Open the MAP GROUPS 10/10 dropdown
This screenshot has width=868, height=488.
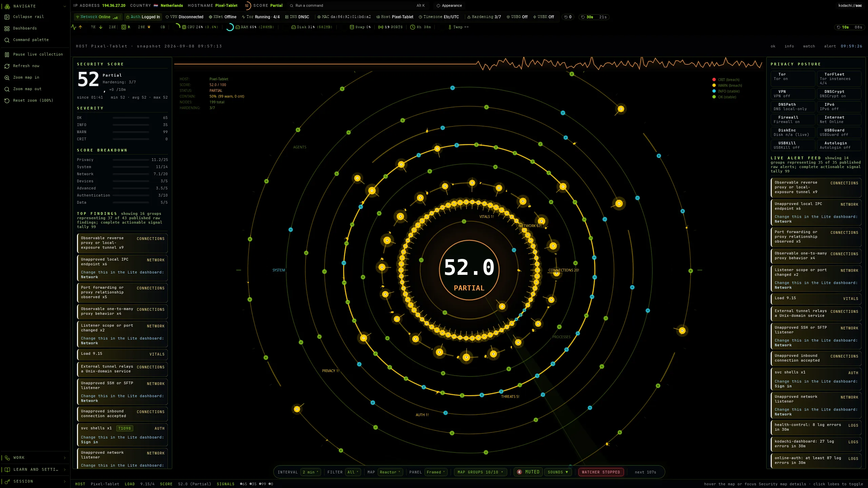(480, 472)
